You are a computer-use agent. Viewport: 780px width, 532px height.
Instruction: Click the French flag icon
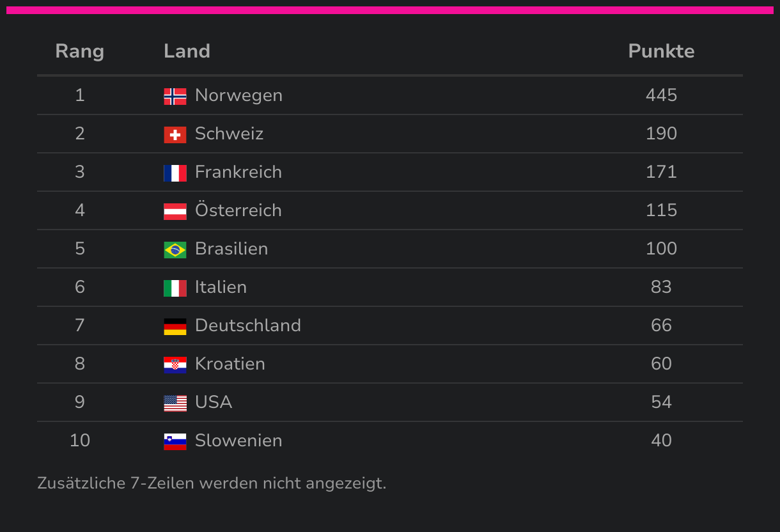coord(175,173)
